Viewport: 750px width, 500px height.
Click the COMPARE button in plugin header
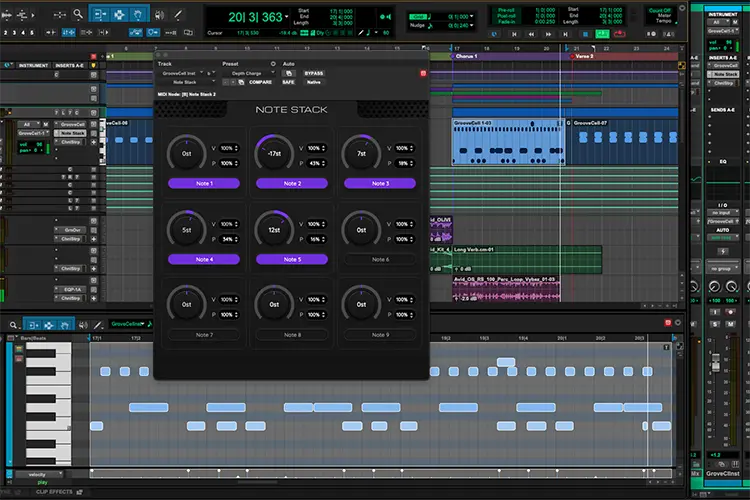(x=260, y=82)
